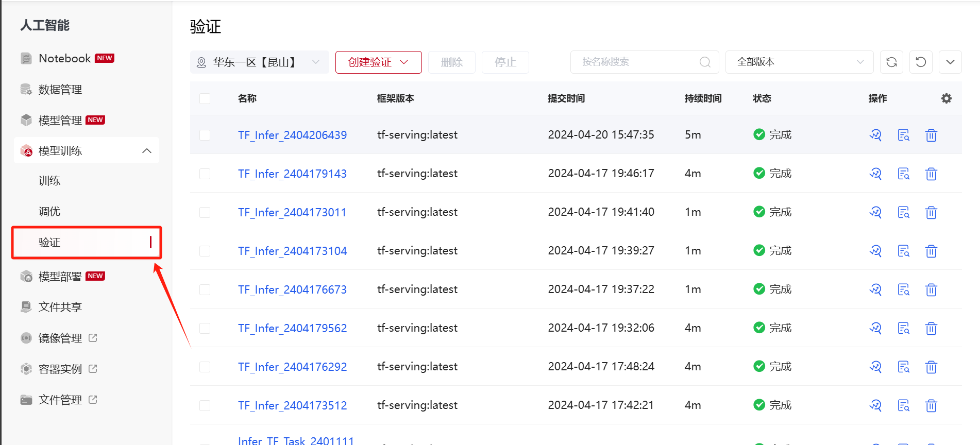Select the checkbox for TF_Infer_2404176673
Image resolution: width=980 pixels, height=445 pixels.
pos(205,289)
